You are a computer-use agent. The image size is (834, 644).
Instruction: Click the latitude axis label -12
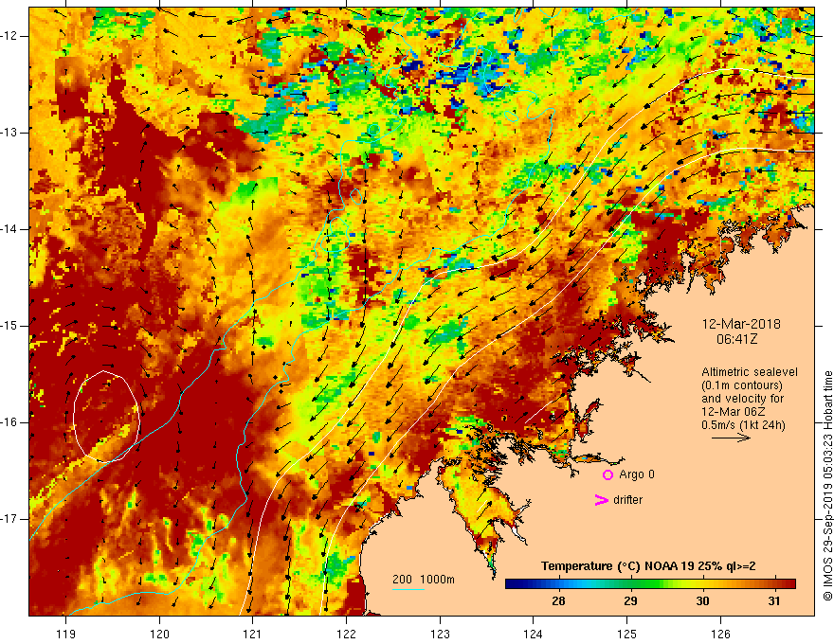coord(9,36)
